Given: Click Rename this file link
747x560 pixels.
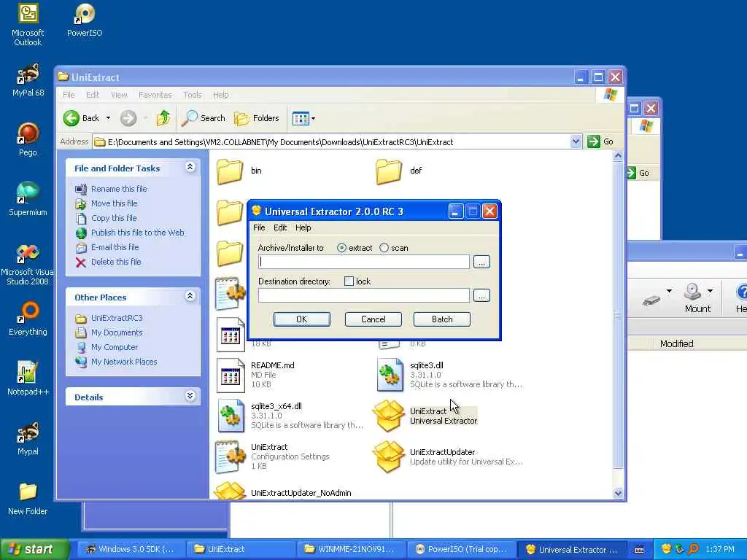Looking at the screenshot, I should pyautogui.click(x=119, y=189).
